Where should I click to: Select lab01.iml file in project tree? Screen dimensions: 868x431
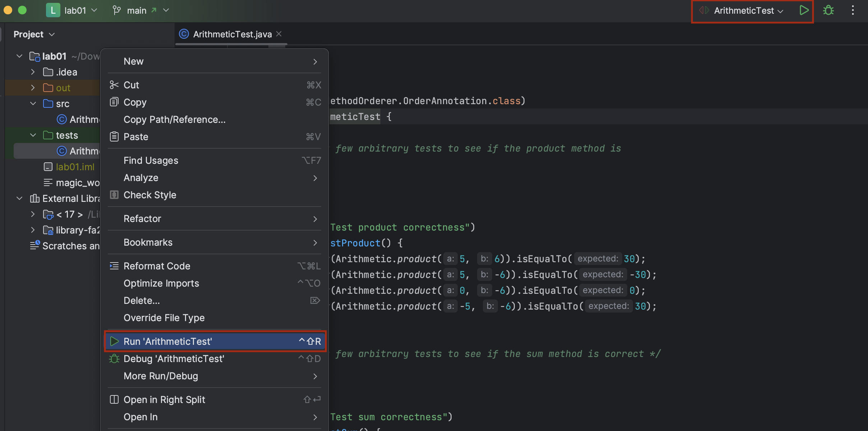pyautogui.click(x=75, y=167)
